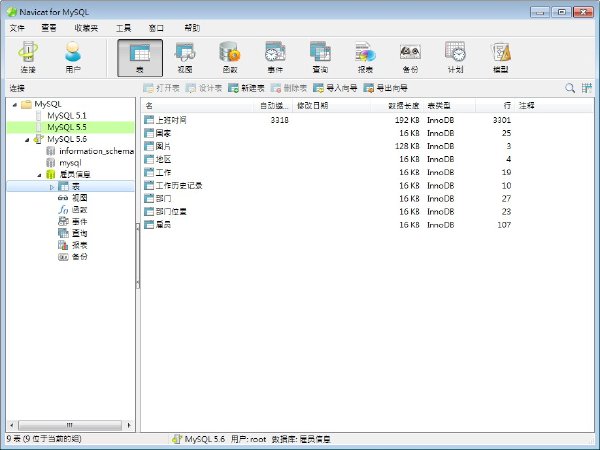Viewport: 600px width, 450px height.
Task: Select the 国家 table row
Action: pyautogui.click(x=367, y=133)
